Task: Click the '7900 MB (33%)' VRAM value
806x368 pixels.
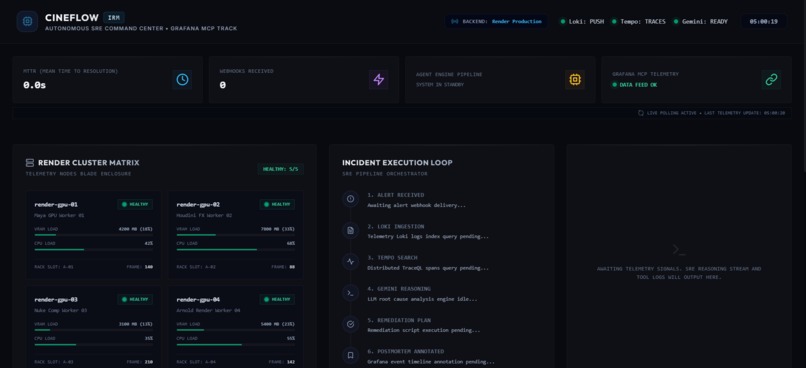Action: coord(278,229)
